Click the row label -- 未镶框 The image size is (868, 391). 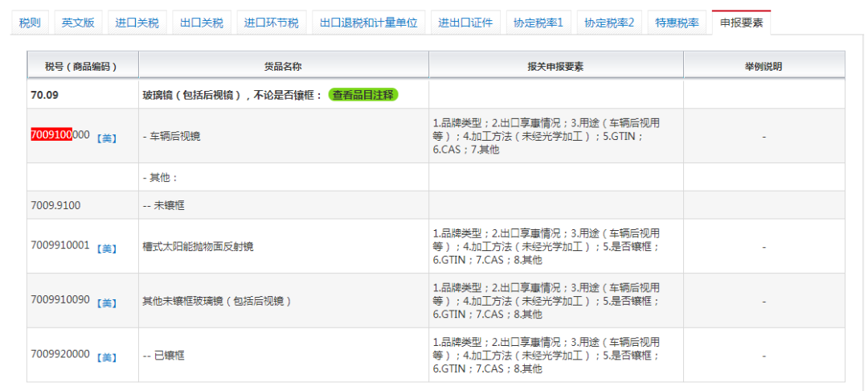(x=164, y=205)
